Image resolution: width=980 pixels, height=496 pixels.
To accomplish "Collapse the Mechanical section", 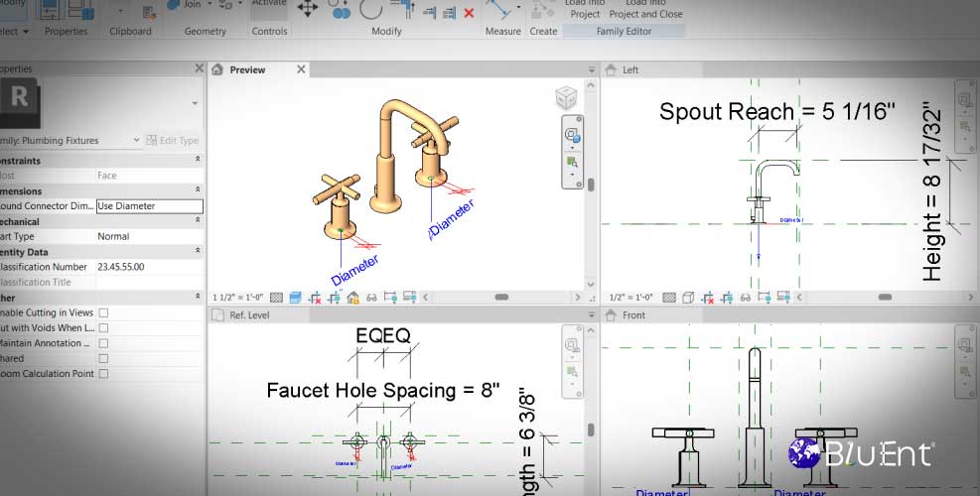I will pos(198,220).
